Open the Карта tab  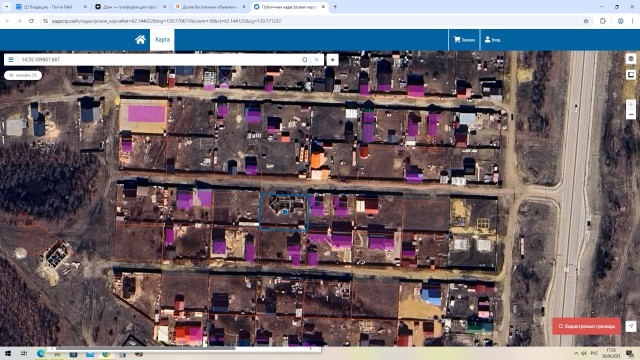point(162,40)
